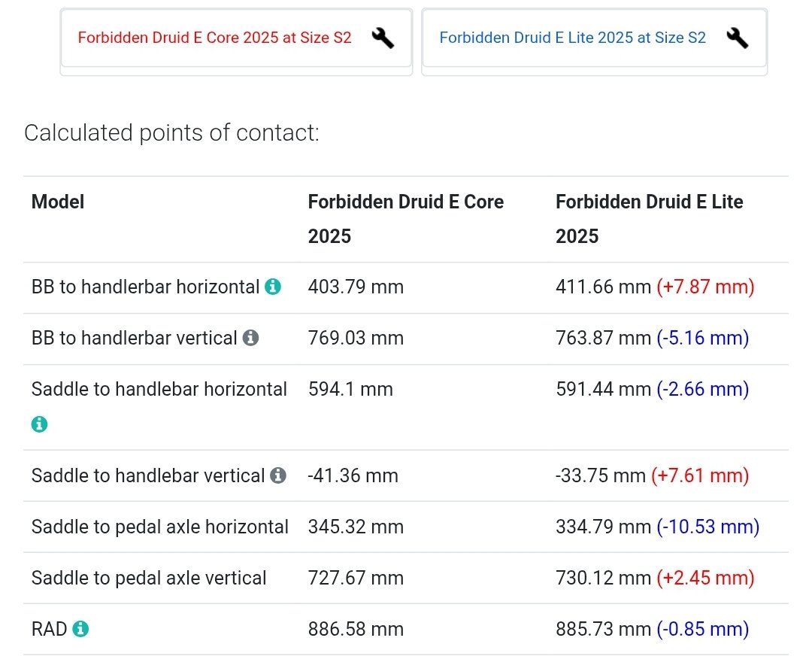Open Forbidden Druid E Lite 2025 link

(572, 38)
